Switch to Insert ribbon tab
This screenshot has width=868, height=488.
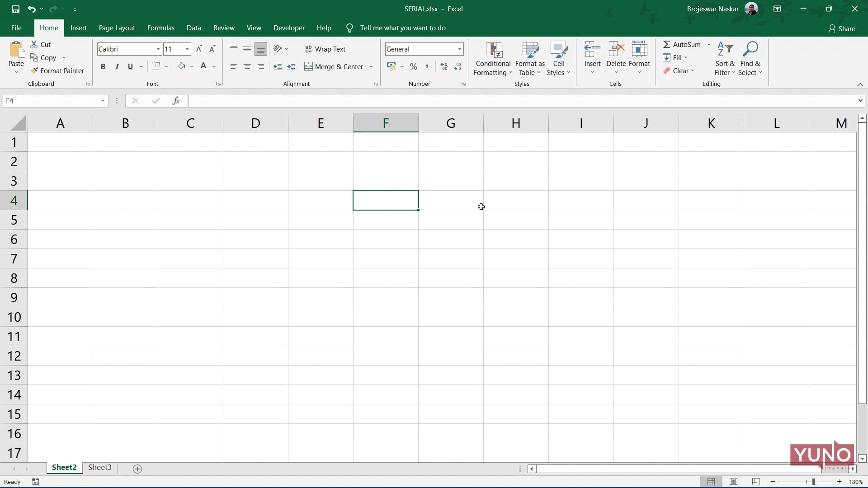click(79, 28)
